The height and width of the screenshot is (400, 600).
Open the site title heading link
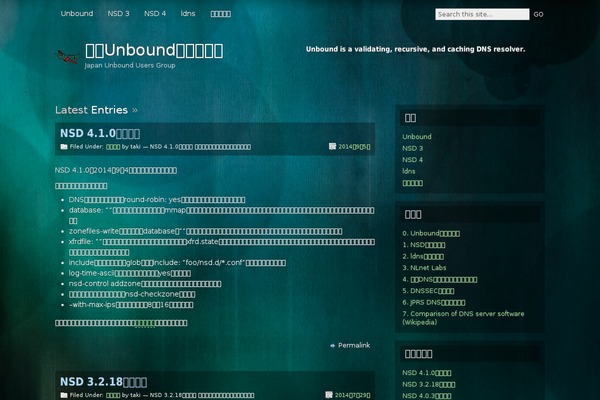pos(154,50)
